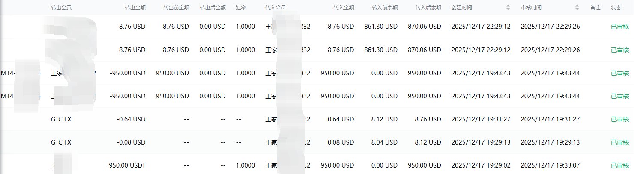Select the 转入前余额 column header
Screen dimensions: 644x174
(385, 8)
